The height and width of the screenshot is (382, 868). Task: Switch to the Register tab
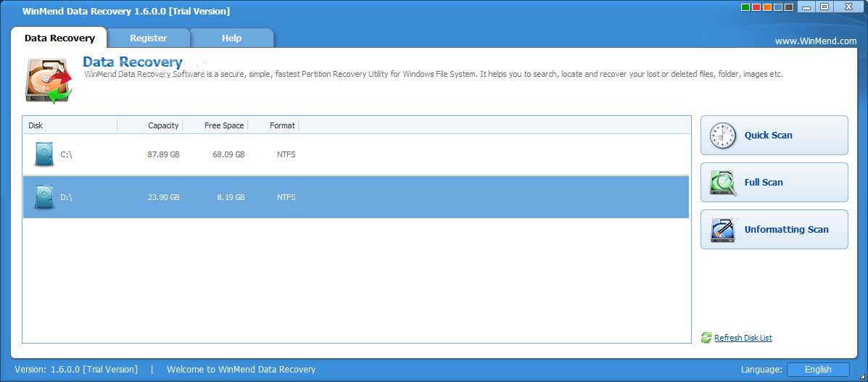[149, 38]
